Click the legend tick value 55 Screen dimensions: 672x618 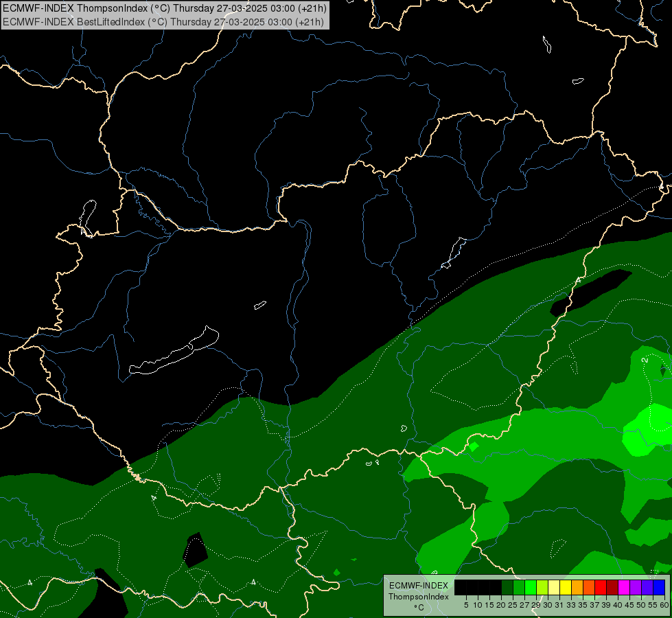(x=653, y=605)
